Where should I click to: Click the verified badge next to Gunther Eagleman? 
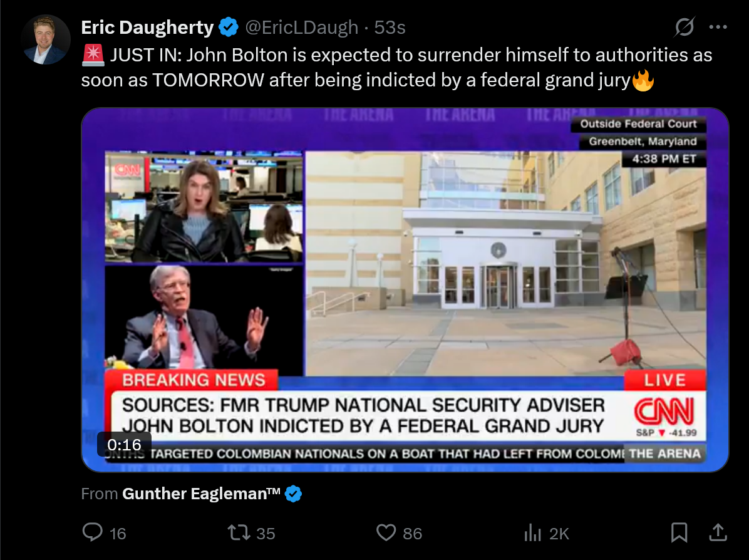pos(293,494)
